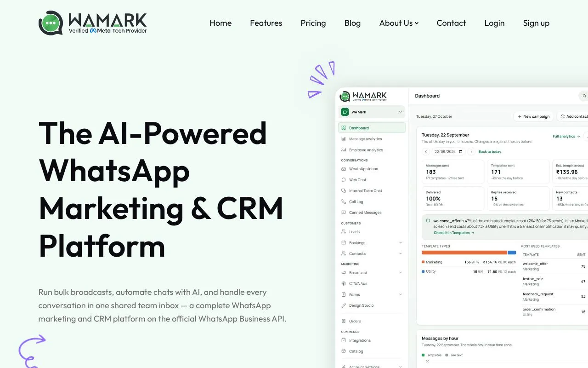Image resolution: width=588 pixels, height=368 pixels.
Task: Click the Dashboard grid icon in sidebar
Action: click(344, 128)
